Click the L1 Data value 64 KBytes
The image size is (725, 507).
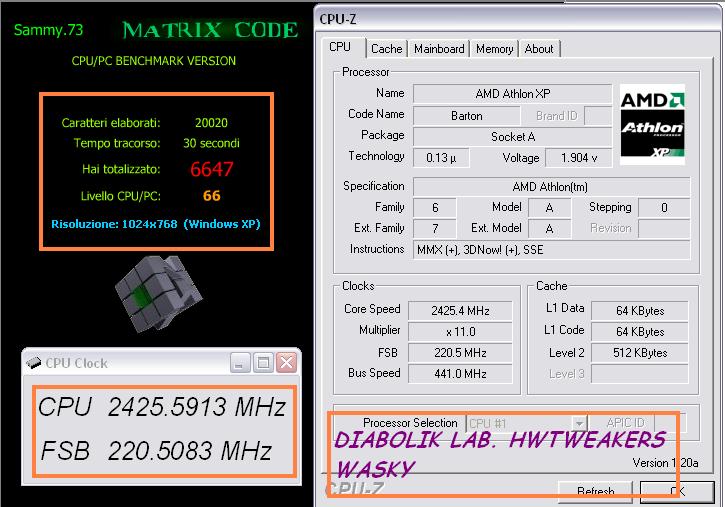click(639, 311)
